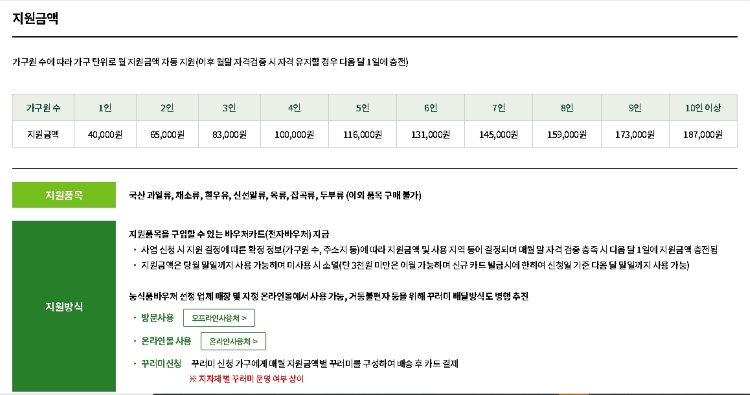The height and width of the screenshot is (395, 750).
Task: Click the 농식품바우처 선정 업체 매장 sentence
Action: 328,296
